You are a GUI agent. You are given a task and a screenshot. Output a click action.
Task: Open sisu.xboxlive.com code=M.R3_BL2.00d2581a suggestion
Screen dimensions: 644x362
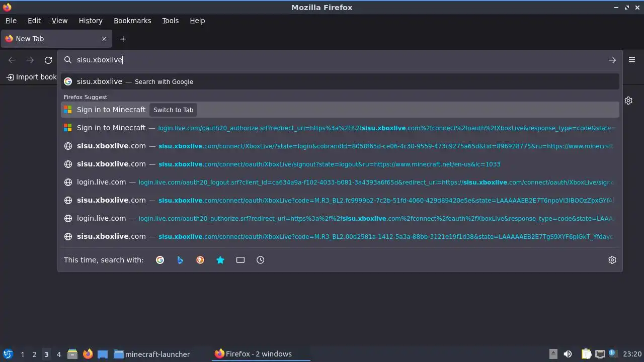tap(340, 236)
